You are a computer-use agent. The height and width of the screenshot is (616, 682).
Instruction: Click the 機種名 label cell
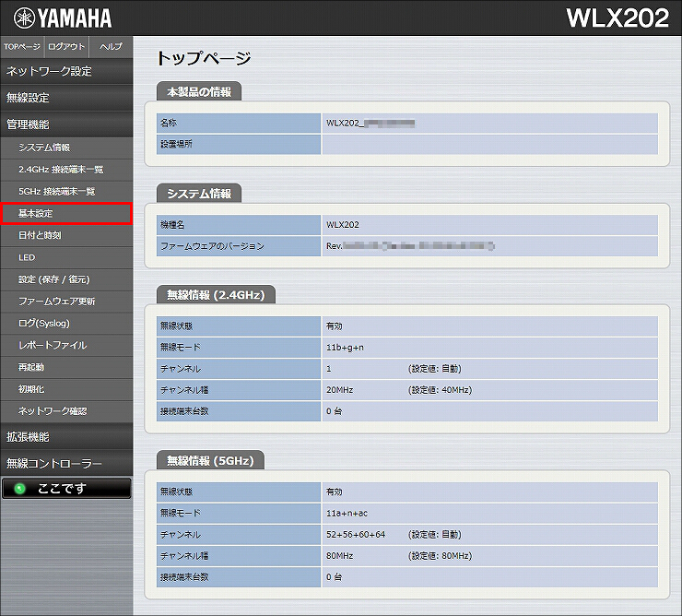click(x=239, y=225)
